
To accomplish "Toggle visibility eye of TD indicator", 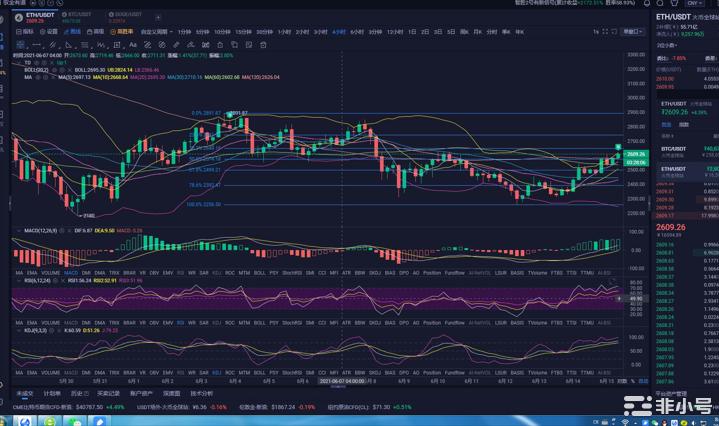I will click(38, 63).
